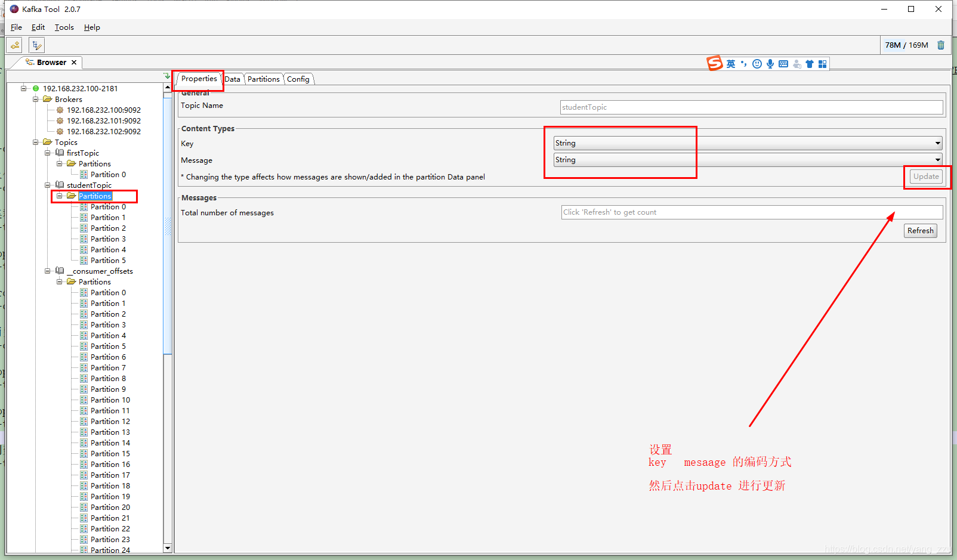Screen dimensions: 957x560
Task: Activate voice input microphone icon
Action: click(770, 63)
